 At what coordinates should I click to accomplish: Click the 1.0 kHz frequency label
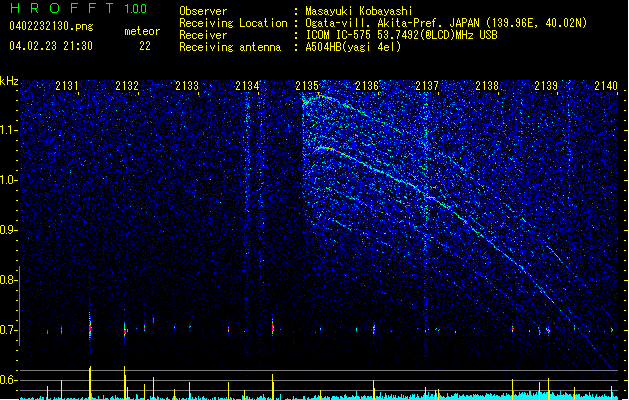click(8, 180)
